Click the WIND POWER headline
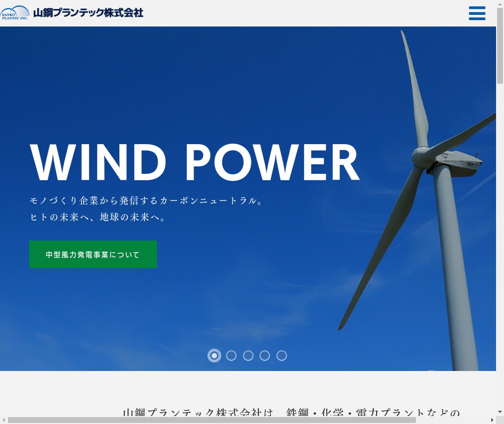The width and height of the screenshot is (504, 424). click(x=195, y=163)
